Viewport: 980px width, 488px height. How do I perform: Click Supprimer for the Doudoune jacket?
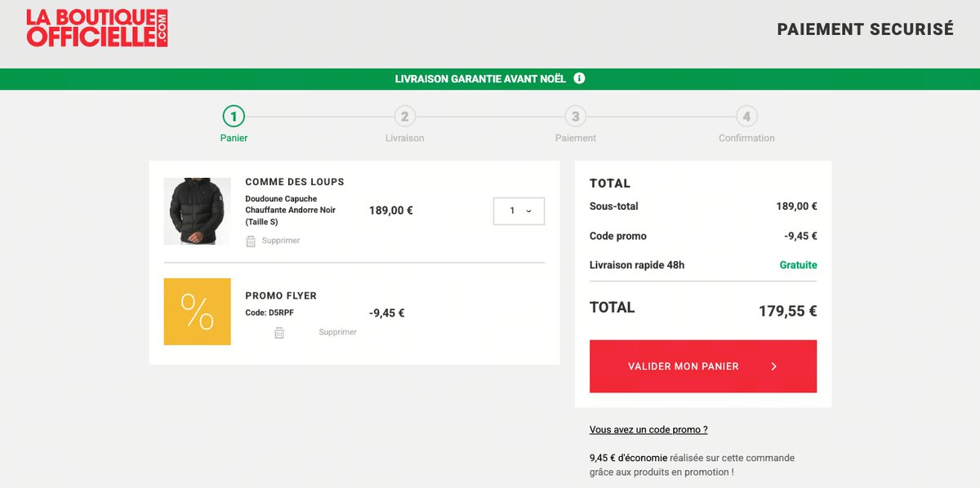pos(281,241)
